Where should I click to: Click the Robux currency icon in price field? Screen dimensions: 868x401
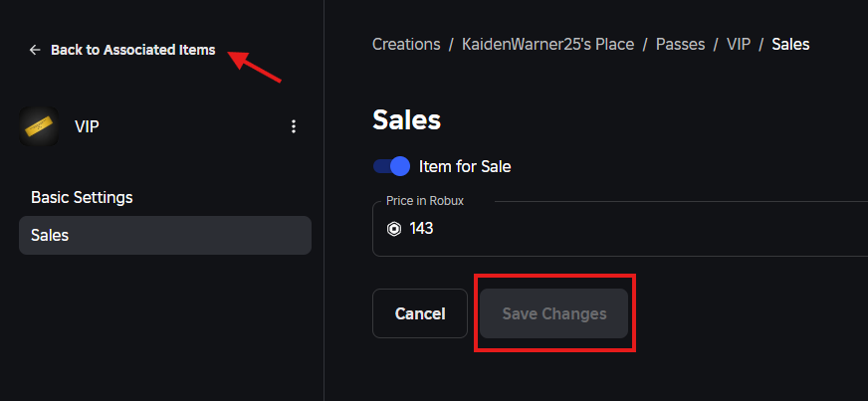(394, 229)
